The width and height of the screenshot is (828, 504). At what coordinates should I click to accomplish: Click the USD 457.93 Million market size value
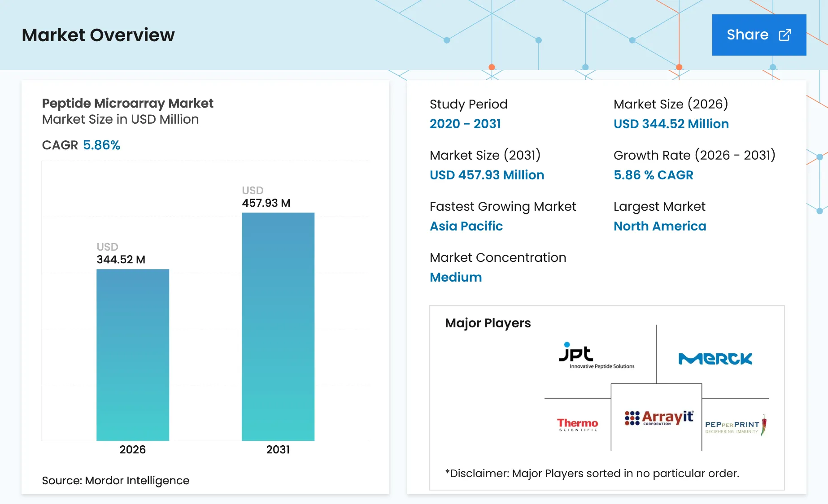pos(486,175)
